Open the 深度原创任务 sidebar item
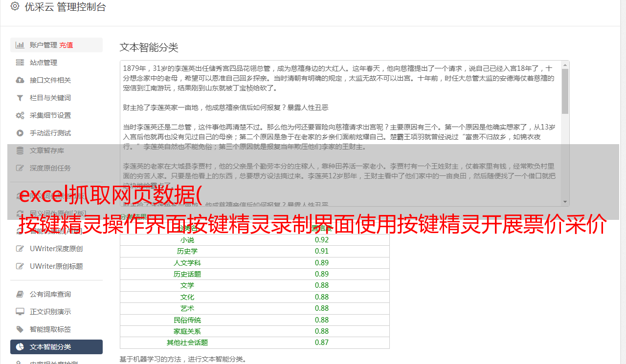 [56, 168]
